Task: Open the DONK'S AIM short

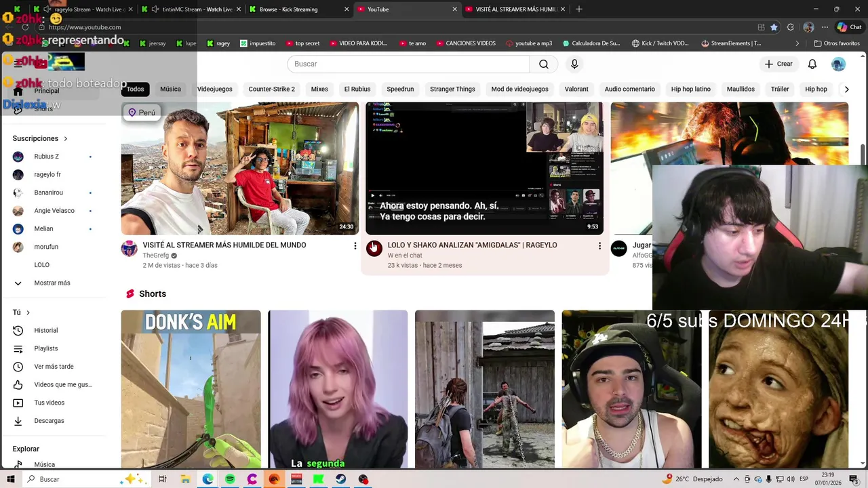Action: [x=191, y=389]
